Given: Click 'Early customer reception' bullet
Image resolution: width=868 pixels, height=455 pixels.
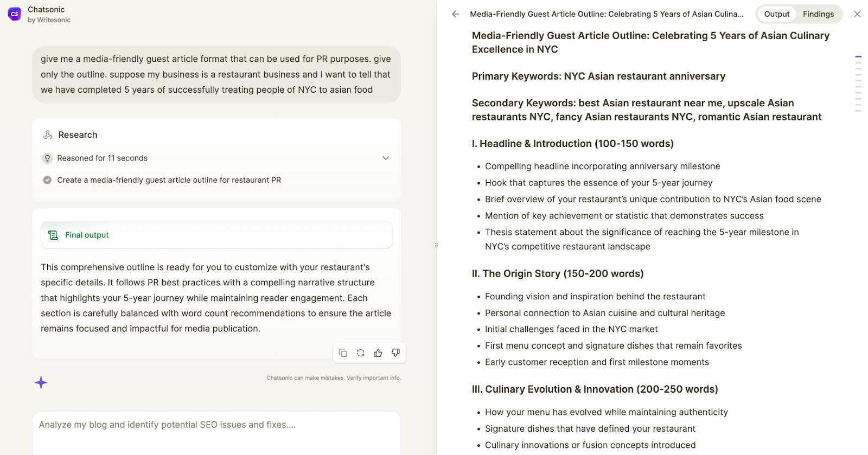Looking at the screenshot, I should click(597, 362).
